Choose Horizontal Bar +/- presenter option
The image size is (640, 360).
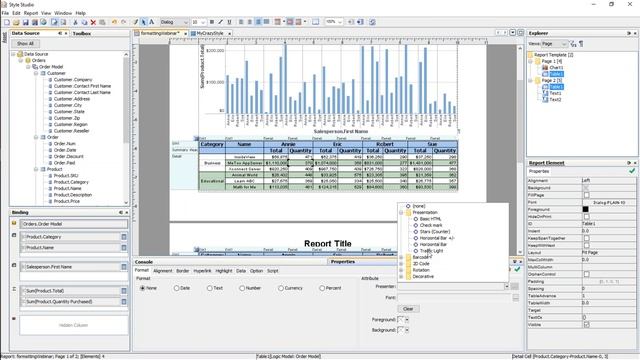[437, 238]
